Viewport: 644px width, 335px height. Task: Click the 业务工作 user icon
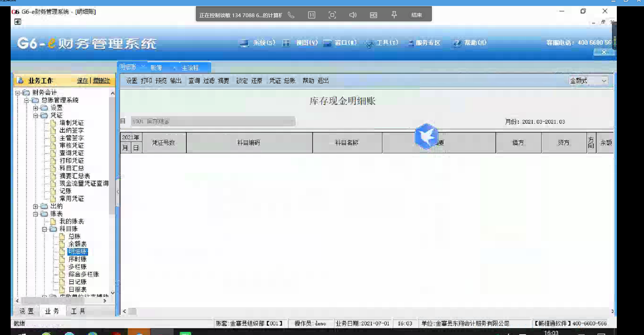[x=20, y=80]
